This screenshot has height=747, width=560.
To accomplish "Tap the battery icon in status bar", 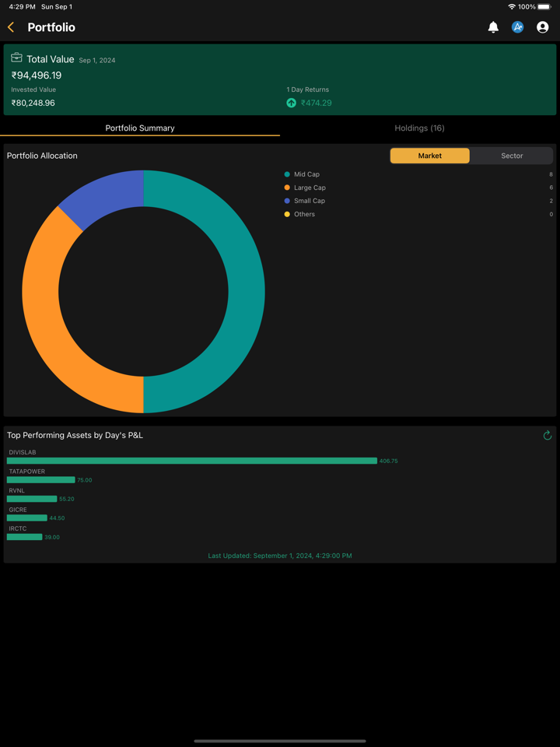I will tap(544, 7).
